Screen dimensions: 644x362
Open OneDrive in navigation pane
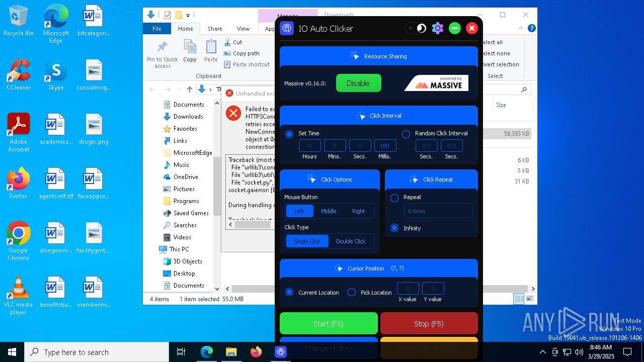(x=181, y=177)
